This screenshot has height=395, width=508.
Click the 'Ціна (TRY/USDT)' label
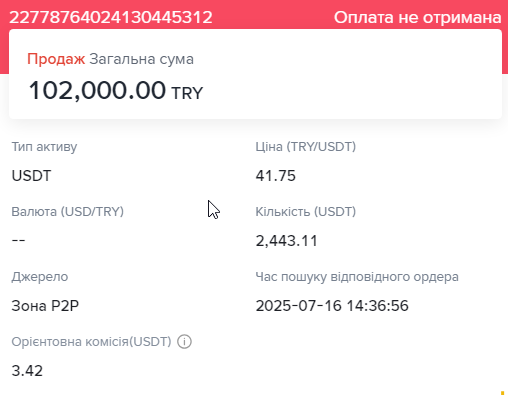[306, 147]
